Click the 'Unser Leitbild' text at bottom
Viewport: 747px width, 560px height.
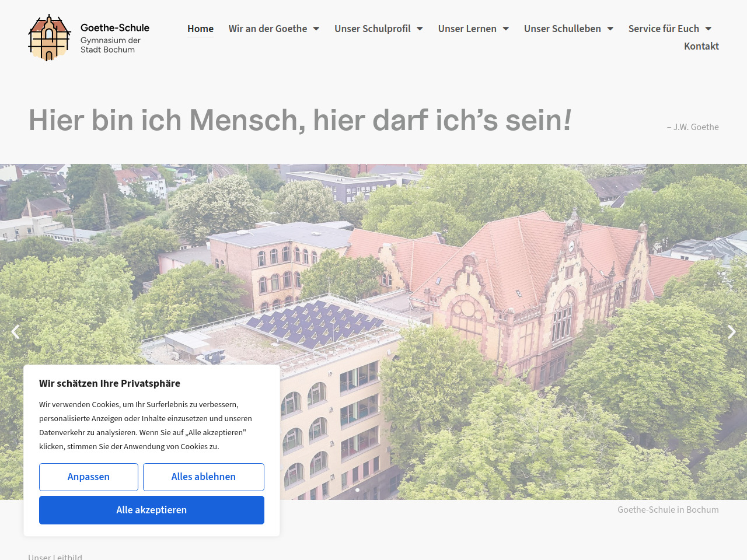tap(55, 556)
